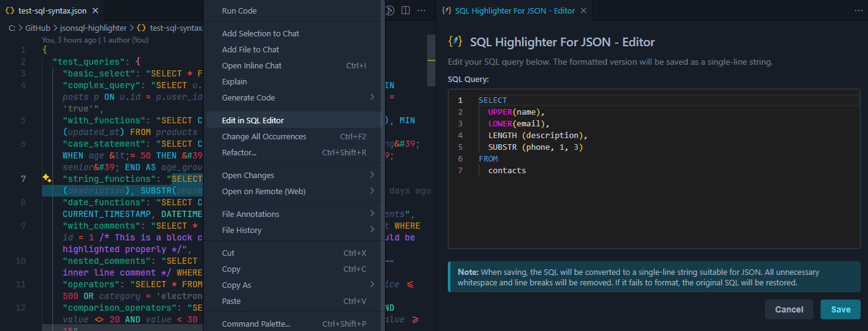Select Change All Occurrences
The image size is (868, 331).
[293, 136]
